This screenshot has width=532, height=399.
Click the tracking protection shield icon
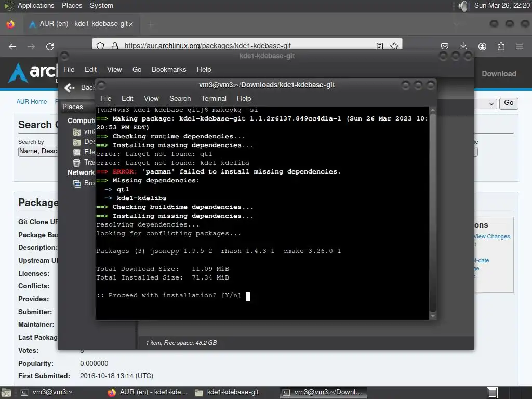100,46
